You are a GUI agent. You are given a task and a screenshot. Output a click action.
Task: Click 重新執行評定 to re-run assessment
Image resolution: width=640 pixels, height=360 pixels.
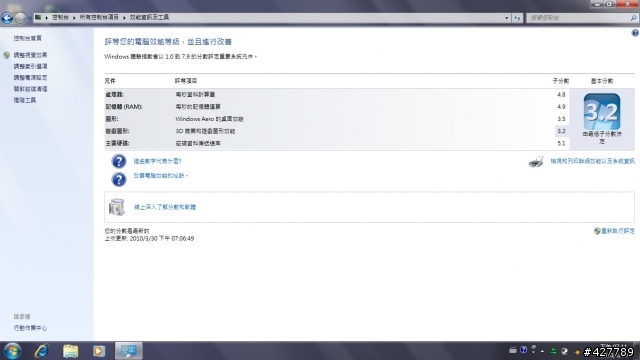tap(618, 231)
